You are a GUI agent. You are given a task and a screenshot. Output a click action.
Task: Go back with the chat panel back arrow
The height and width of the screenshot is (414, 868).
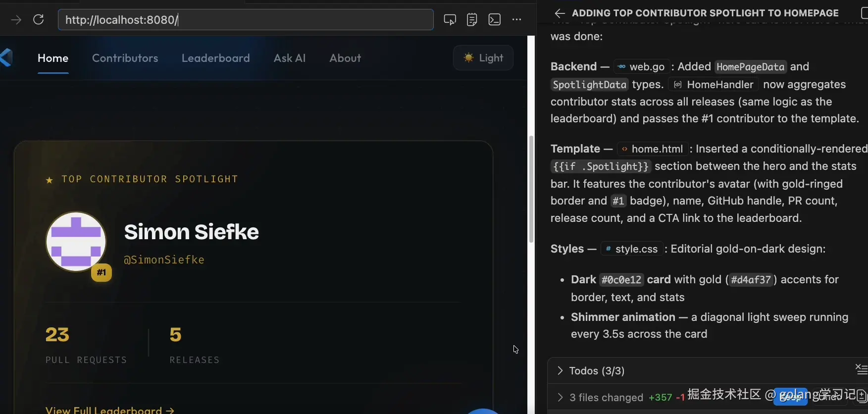pos(560,13)
